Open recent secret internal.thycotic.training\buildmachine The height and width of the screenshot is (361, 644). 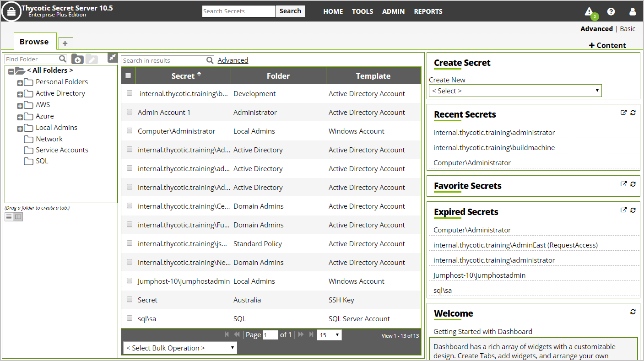[494, 147]
